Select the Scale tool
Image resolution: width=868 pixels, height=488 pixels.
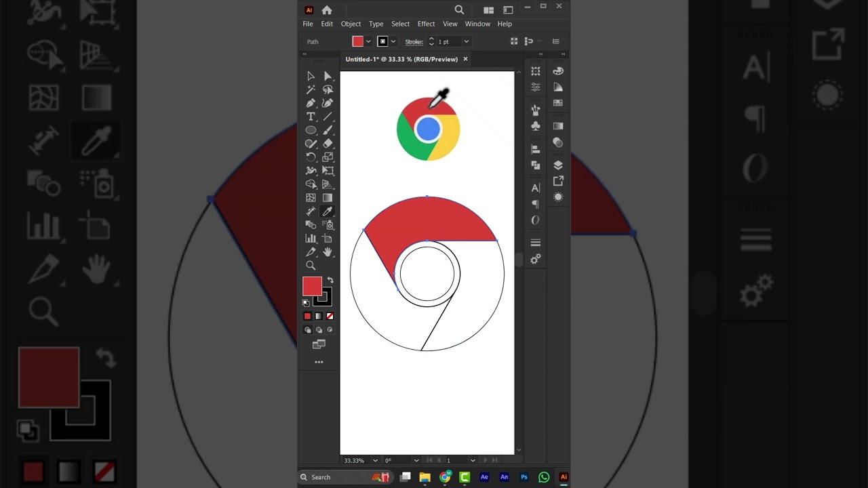tap(328, 157)
